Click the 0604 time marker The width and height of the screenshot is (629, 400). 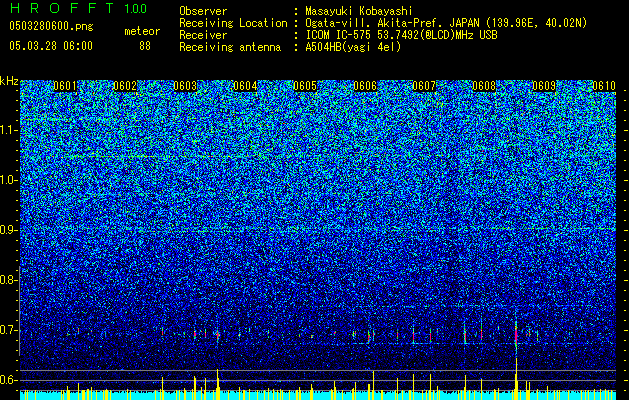pos(245,86)
